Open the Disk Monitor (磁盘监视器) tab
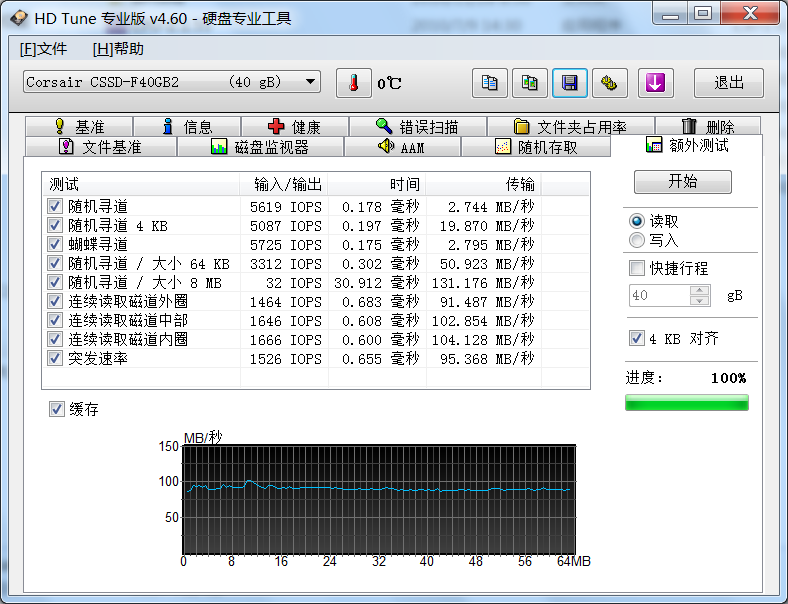788x604 pixels. (x=260, y=147)
